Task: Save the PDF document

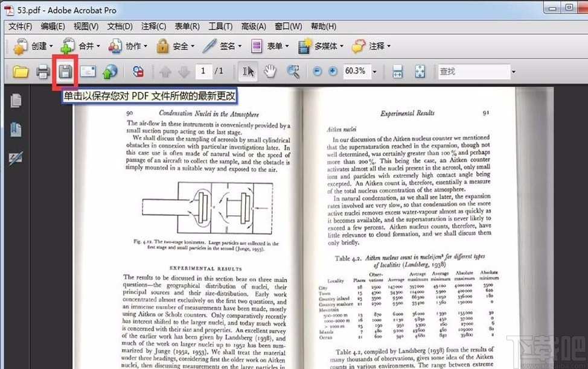Action: (65, 71)
